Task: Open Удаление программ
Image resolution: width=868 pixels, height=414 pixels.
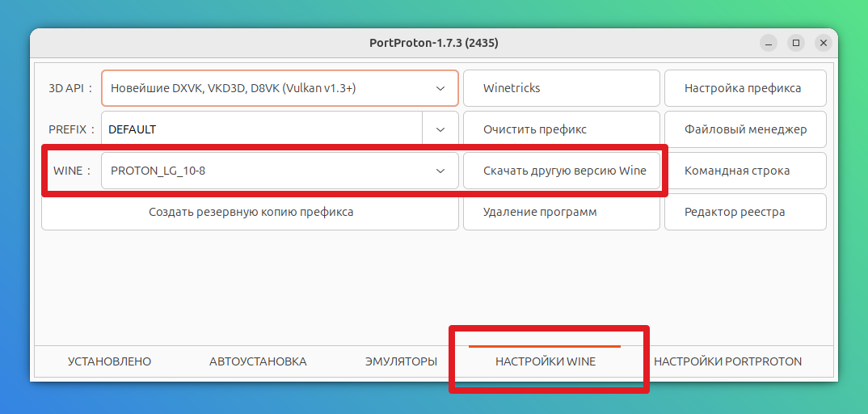Action: (562, 212)
